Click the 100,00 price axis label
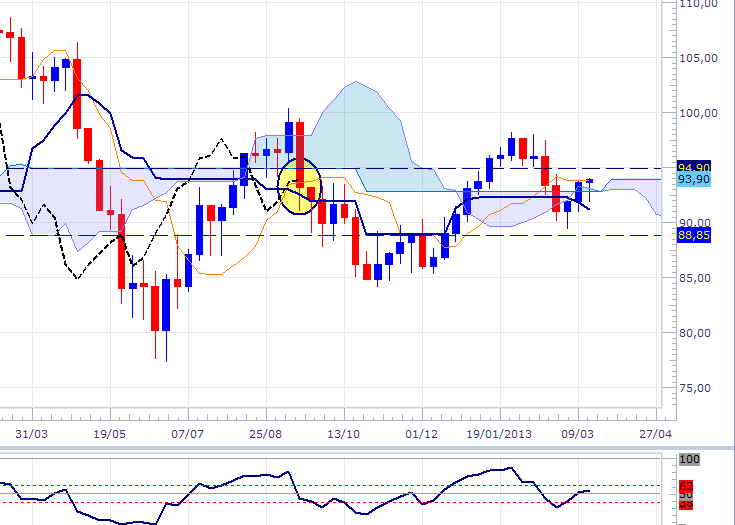Viewport: 735px width, 525px height. [697, 113]
